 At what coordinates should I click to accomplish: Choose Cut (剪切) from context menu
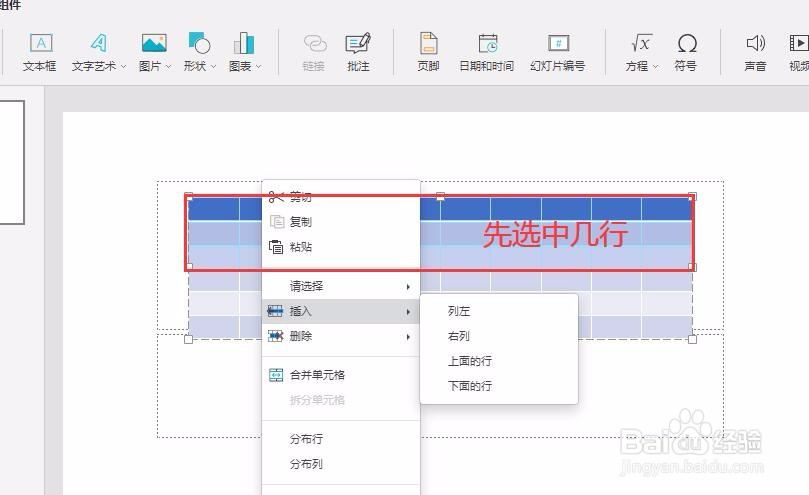(341, 197)
